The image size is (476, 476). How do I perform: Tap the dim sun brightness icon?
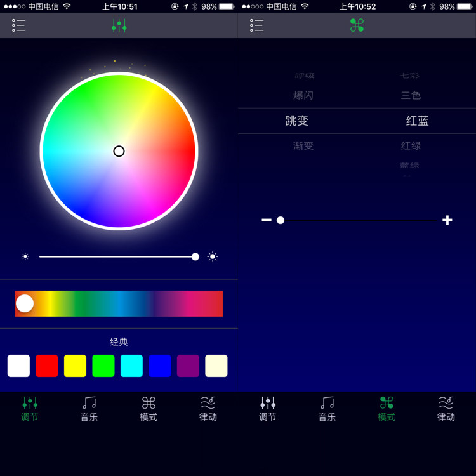[x=25, y=257]
